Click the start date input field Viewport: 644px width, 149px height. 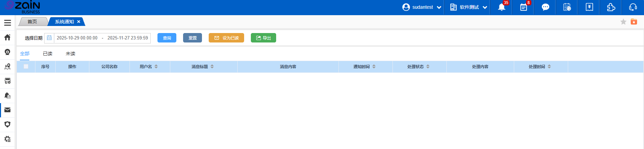[x=77, y=38]
